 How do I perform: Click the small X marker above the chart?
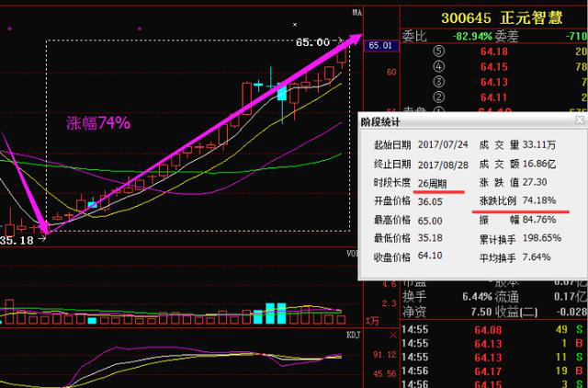[294, 25]
